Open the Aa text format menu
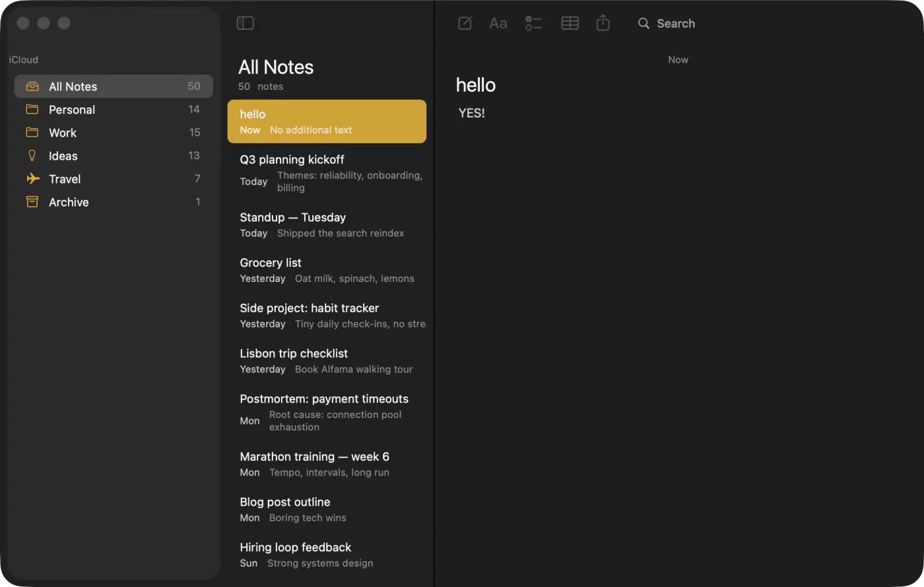924x587 pixels. [x=498, y=23]
